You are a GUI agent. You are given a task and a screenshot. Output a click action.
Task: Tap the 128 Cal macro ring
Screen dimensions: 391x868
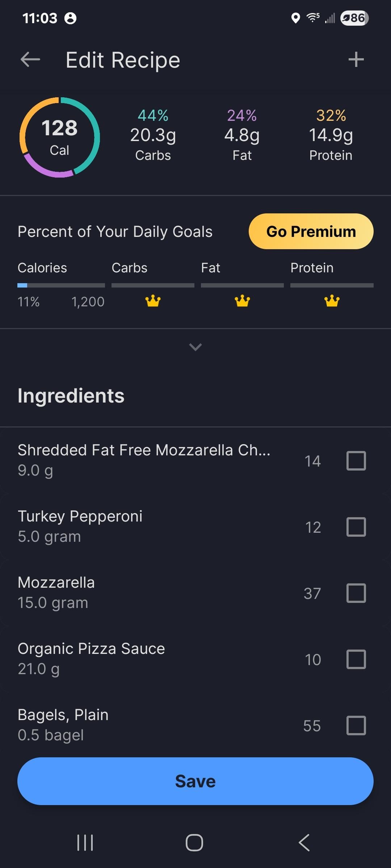pos(60,137)
